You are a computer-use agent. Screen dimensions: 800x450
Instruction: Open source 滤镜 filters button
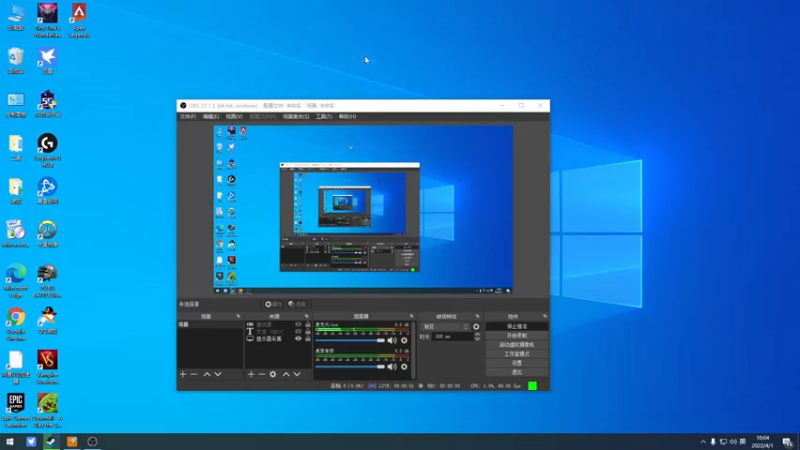coord(297,304)
